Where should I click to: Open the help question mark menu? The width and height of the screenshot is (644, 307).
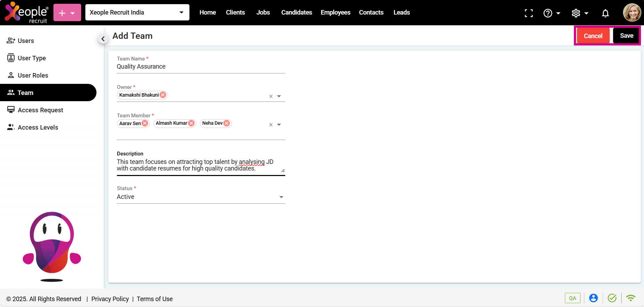click(548, 13)
